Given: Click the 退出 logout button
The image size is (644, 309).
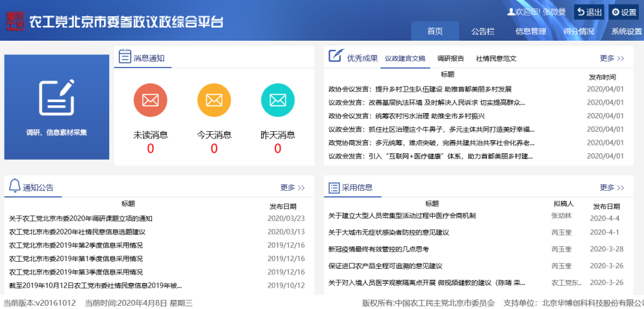Looking at the screenshot, I should point(589,12).
